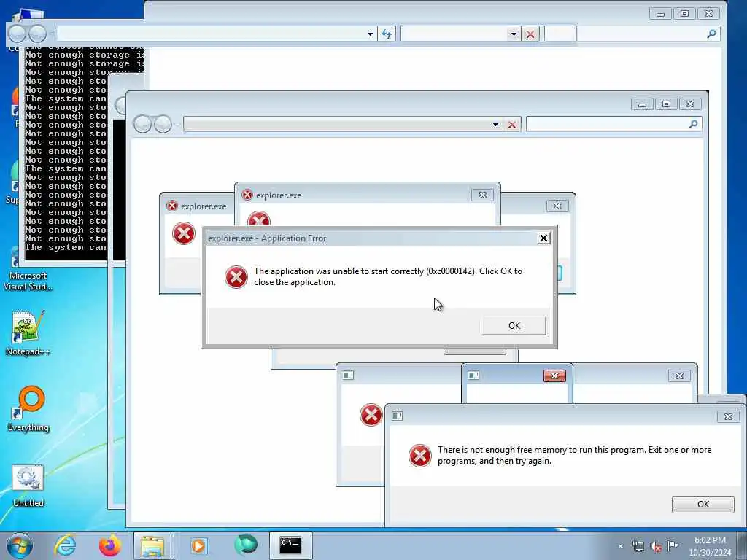Click the 0xc0000142 error message text
The height and width of the screenshot is (560, 747).
(388, 276)
